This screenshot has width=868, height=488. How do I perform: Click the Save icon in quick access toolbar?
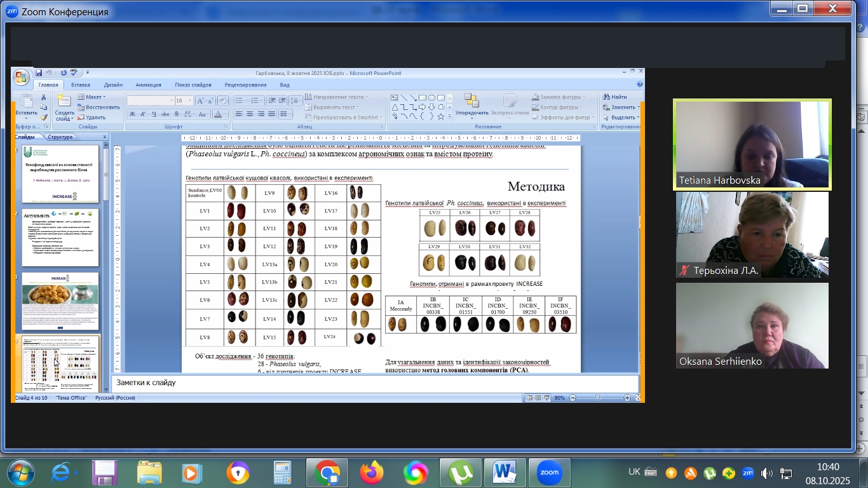(x=39, y=73)
